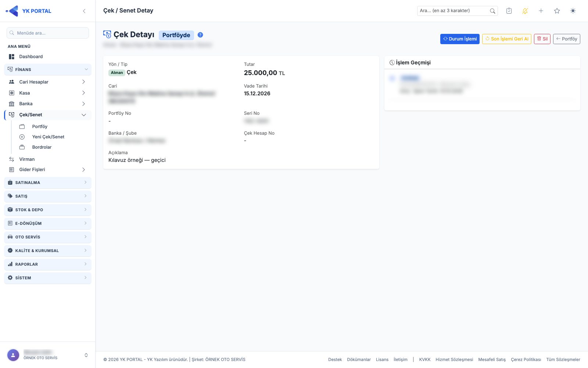Expand the STOK & DEPO section

(x=48, y=210)
